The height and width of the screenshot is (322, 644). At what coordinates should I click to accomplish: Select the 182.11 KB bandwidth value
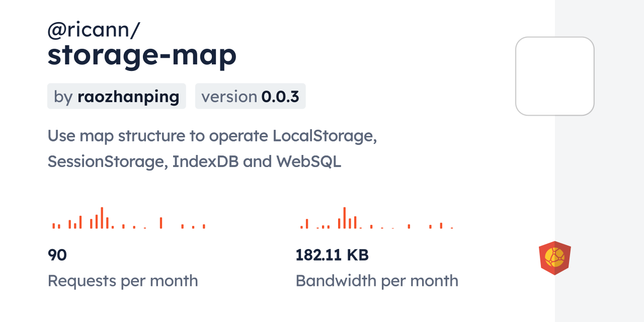tap(332, 255)
